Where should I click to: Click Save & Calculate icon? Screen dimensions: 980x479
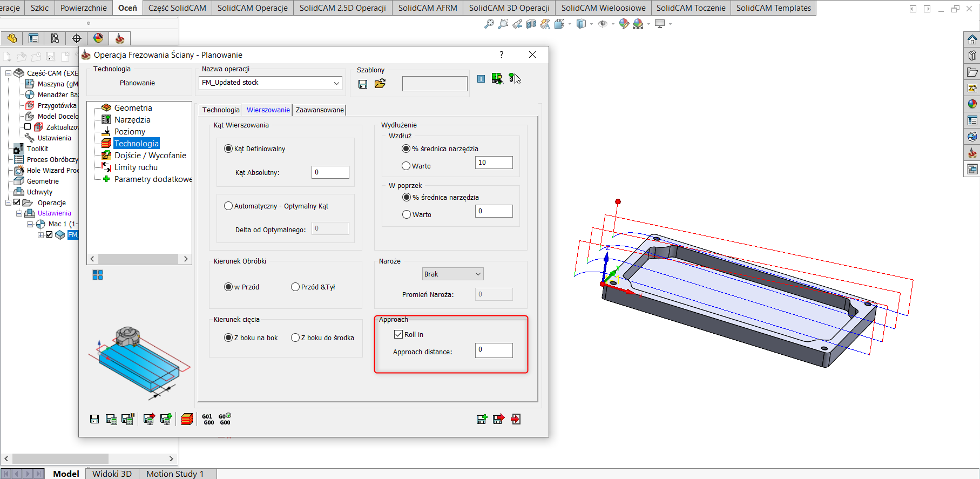tap(111, 419)
